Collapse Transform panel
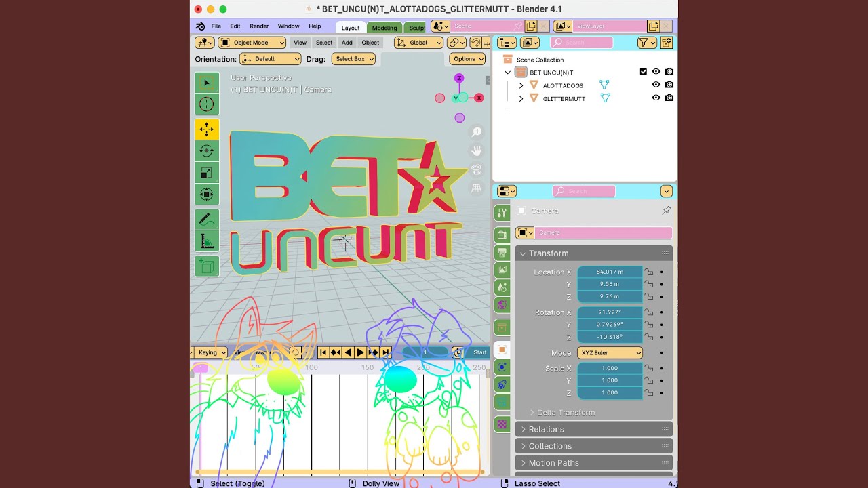868x488 pixels. [594, 253]
